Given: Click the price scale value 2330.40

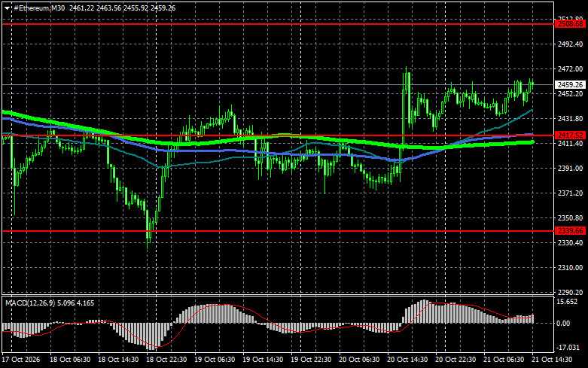Looking at the screenshot, I should (571, 243).
